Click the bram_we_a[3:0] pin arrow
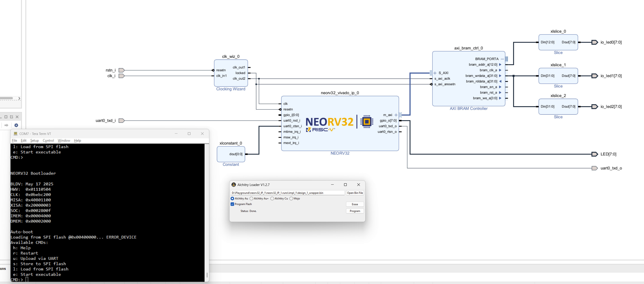 pos(500,98)
